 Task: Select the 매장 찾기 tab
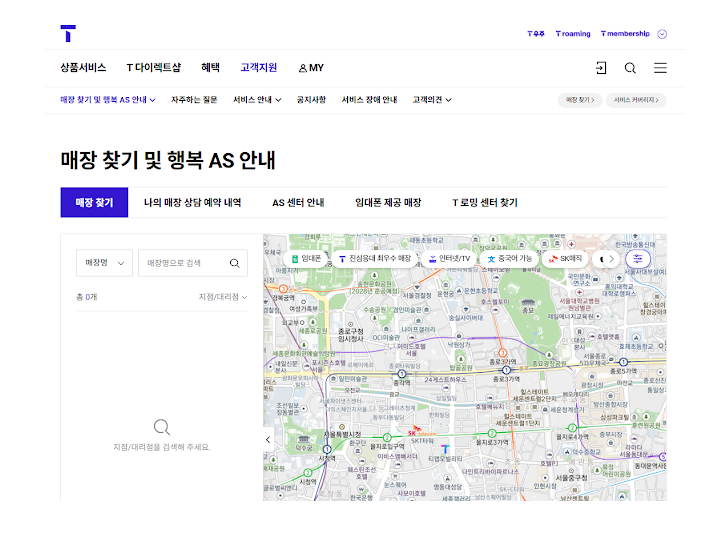94,202
